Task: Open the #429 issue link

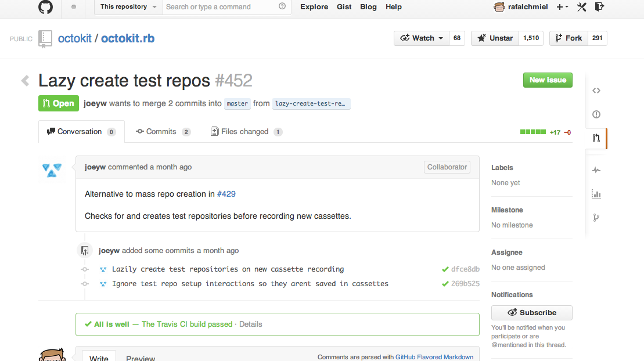Action: pyautogui.click(x=226, y=194)
